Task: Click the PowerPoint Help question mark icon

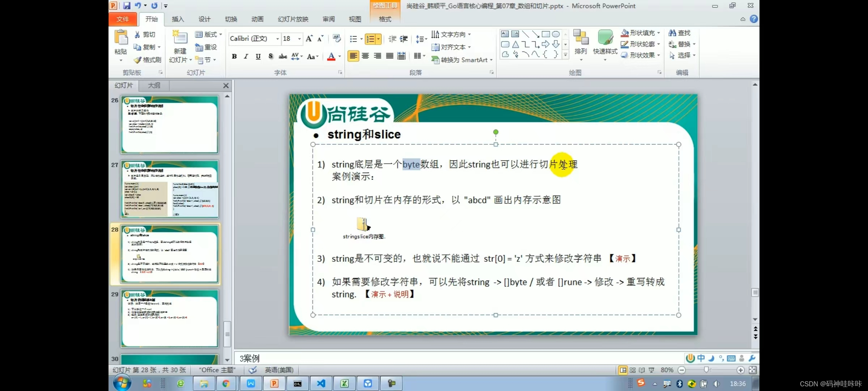Action: click(754, 19)
